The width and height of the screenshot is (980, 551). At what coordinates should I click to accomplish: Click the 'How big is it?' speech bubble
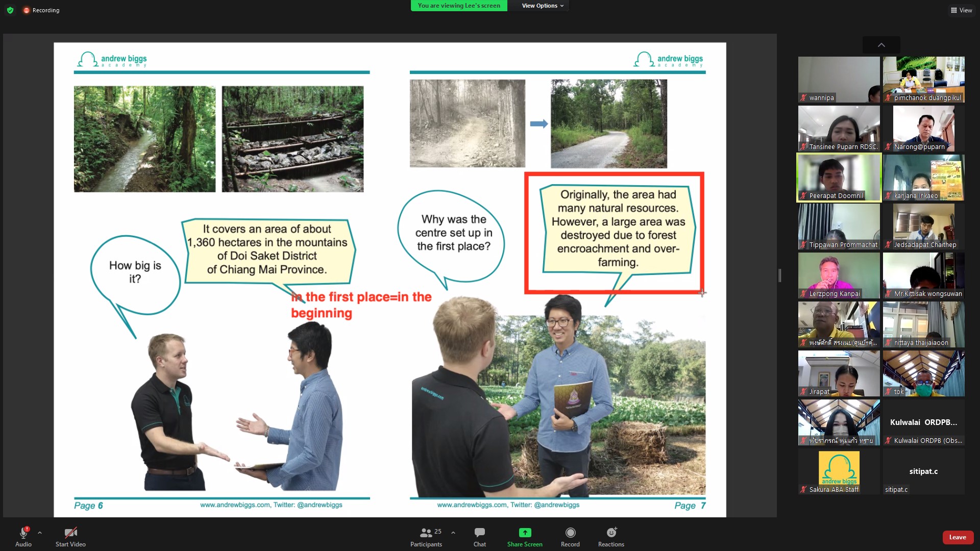(x=135, y=275)
